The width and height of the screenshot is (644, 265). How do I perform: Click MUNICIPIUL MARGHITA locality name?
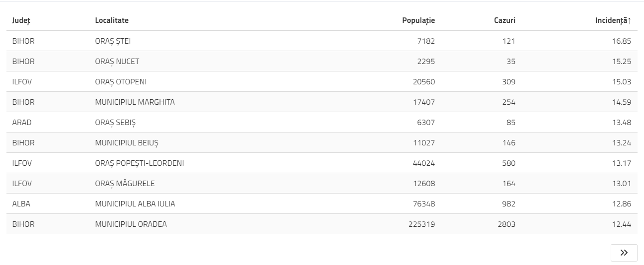135,102
